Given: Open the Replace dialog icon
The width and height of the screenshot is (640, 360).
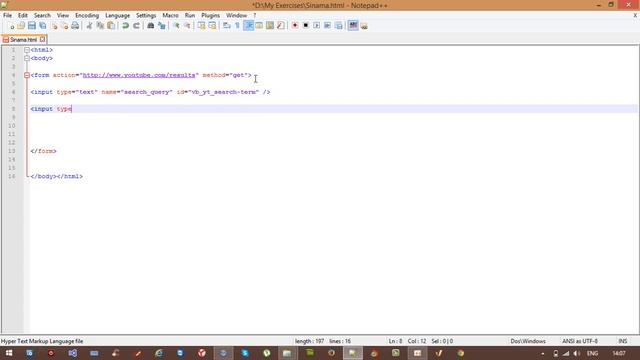Looking at the screenshot, I should coord(162,26).
